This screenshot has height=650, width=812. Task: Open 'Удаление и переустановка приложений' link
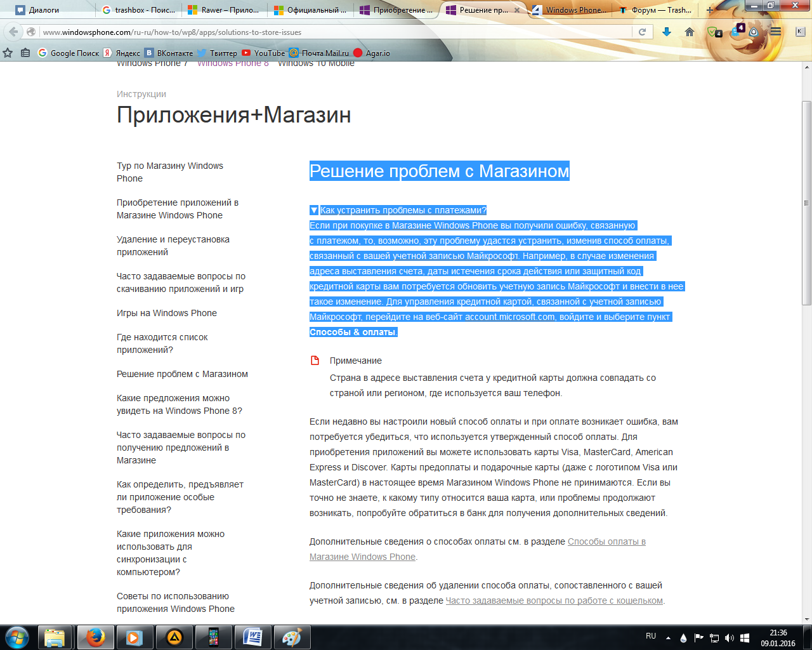click(x=173, y=246)
